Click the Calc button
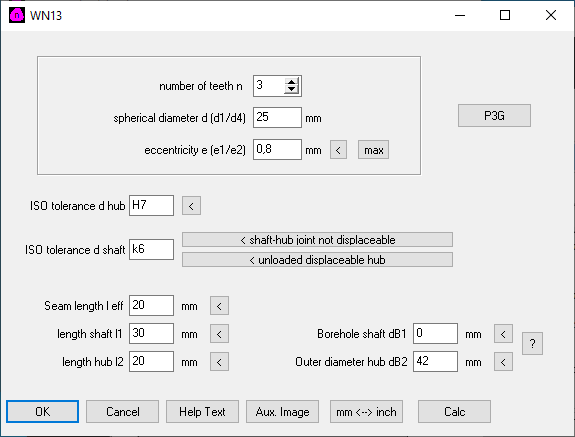Image resolution: width=575 pixels, height=437 pixels. point(454,412)
